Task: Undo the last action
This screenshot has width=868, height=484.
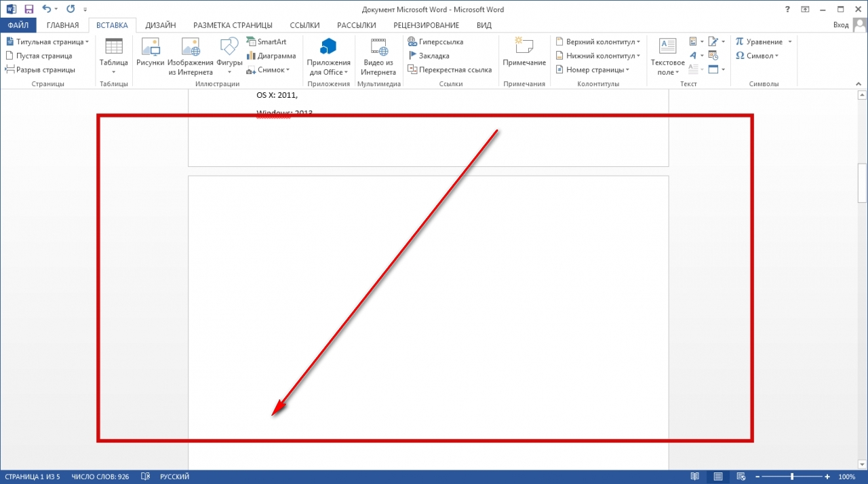Action: coord(46,10)
